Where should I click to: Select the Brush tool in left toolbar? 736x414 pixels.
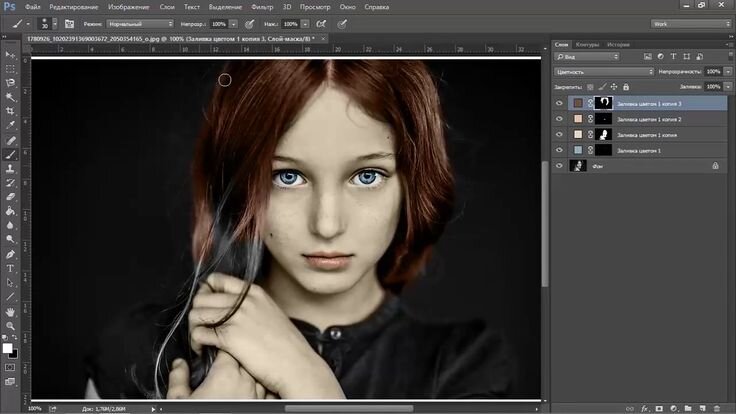point(11,155)
